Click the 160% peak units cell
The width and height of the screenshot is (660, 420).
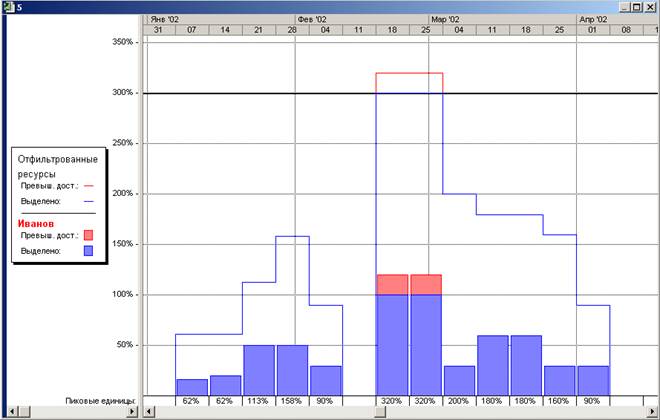pyautogui.click(x=559, y=401)
